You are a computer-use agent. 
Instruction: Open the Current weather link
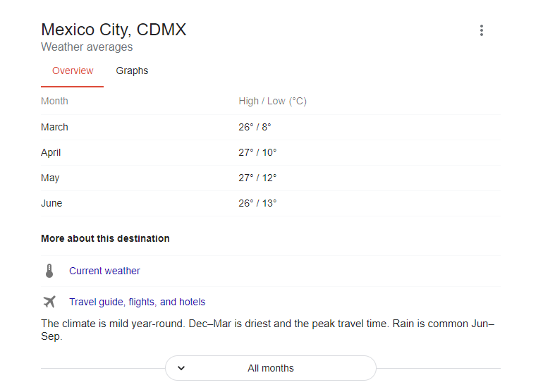click(104, 271)
